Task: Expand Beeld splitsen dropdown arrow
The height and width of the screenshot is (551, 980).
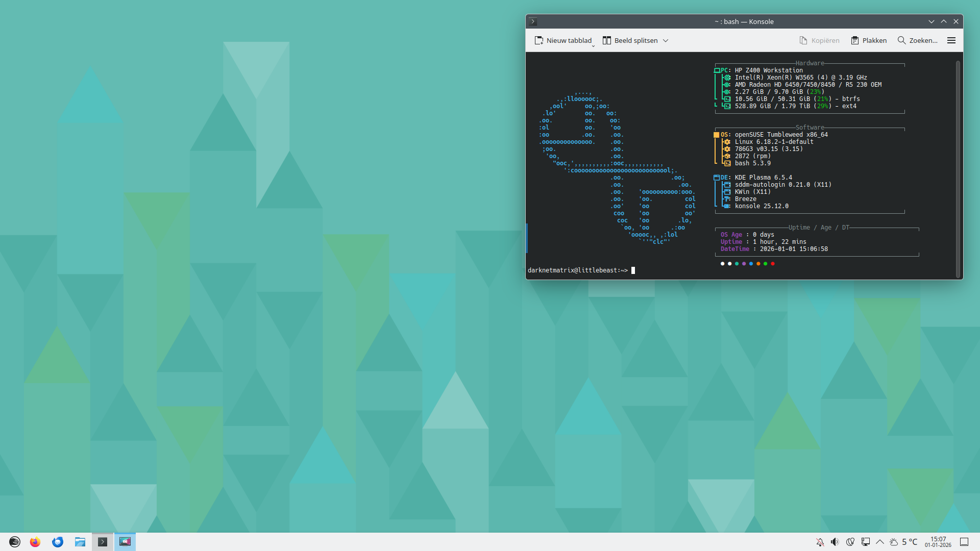Action: pyautogui.click(x=666, y=41)
